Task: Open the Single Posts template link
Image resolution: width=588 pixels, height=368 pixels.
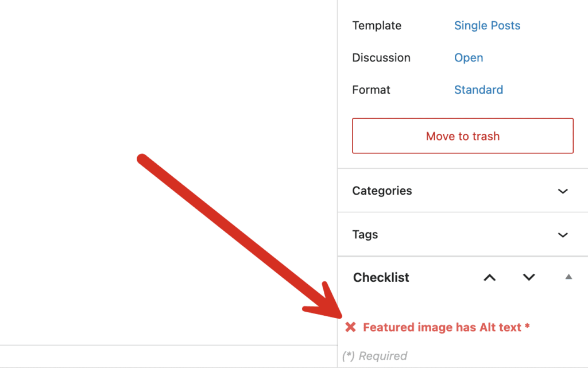Action: [487, 25]
